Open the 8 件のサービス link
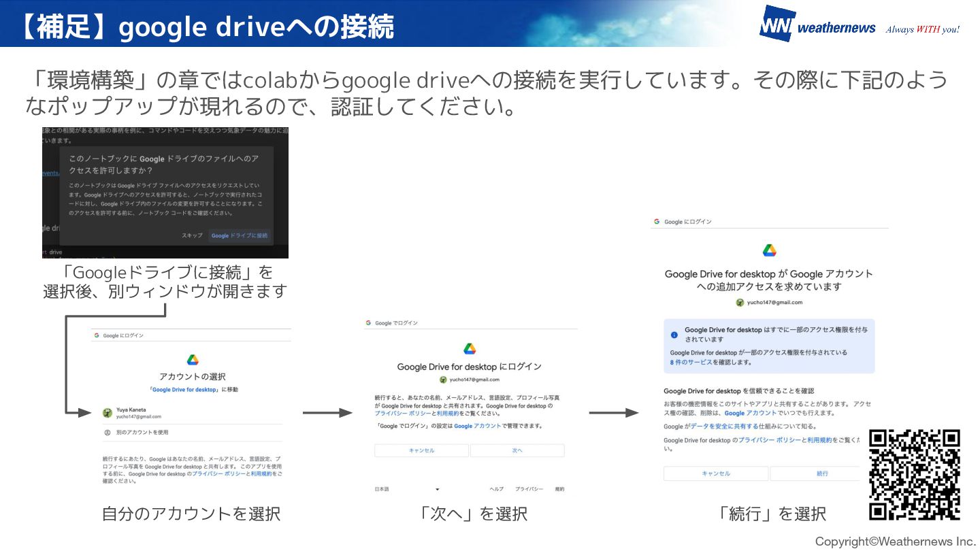The image size is (980, 551). click(x=691, y=363)
